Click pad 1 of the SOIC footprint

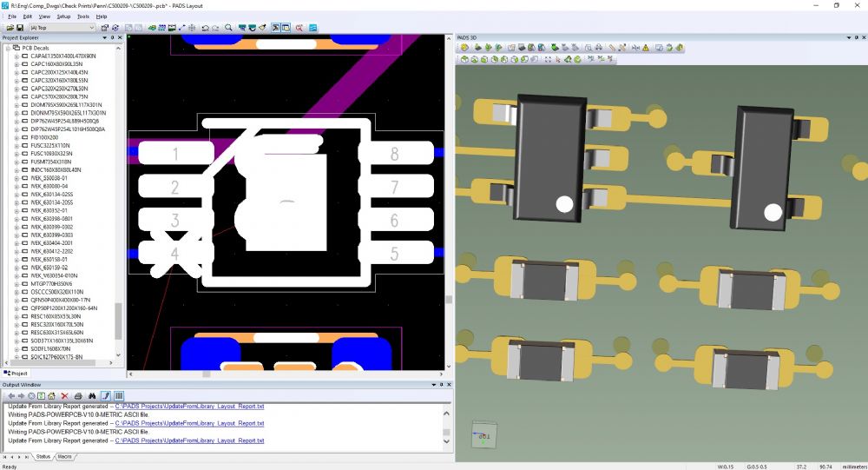tap(175, 153)
